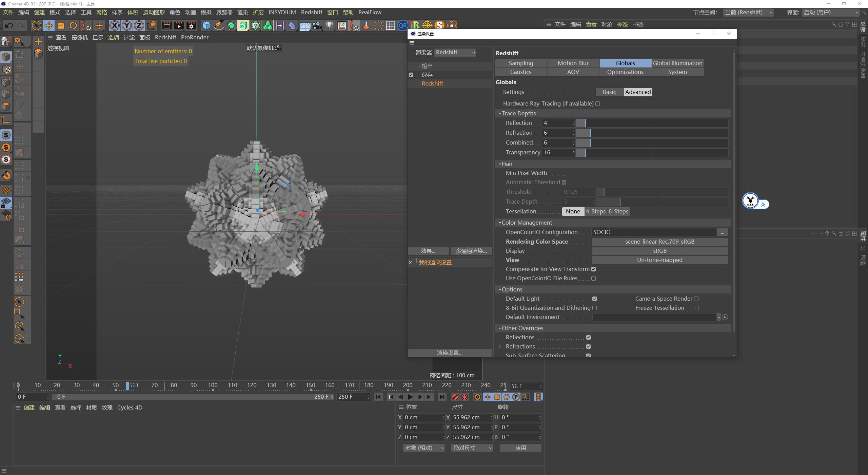This screenshot has width=868, height=475.
Task: Open the renderer dropdown showing Redshift
Action: (x=455, y=52)
